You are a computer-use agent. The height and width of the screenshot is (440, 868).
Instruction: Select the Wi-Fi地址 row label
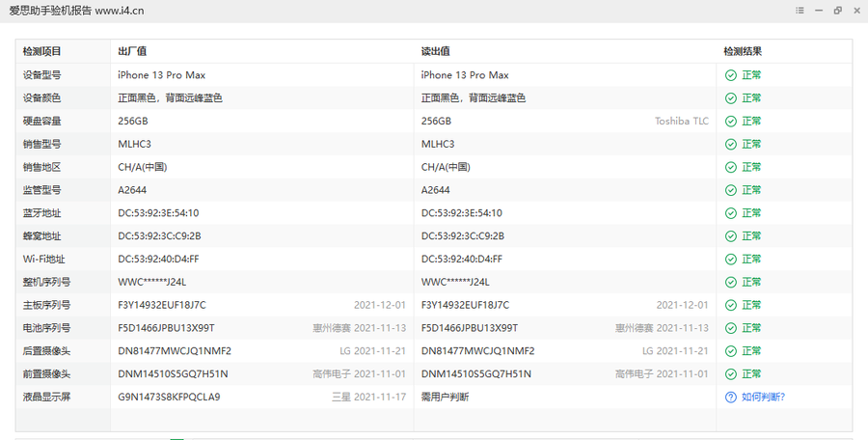[x=43, y=259]
